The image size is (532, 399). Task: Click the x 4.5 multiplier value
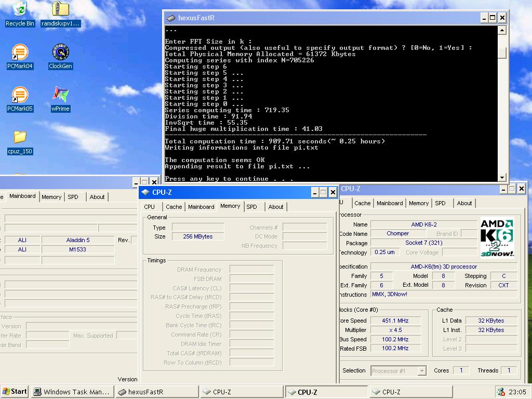(x=395, y=330)
